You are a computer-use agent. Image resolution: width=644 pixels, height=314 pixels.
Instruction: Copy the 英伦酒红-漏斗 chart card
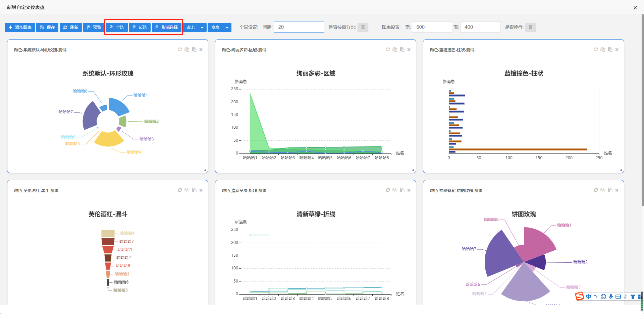(x=187, y=190)
